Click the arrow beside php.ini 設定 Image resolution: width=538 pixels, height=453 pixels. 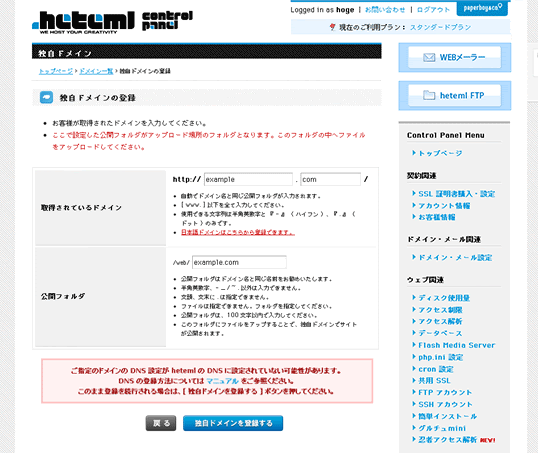click(414, 357)
